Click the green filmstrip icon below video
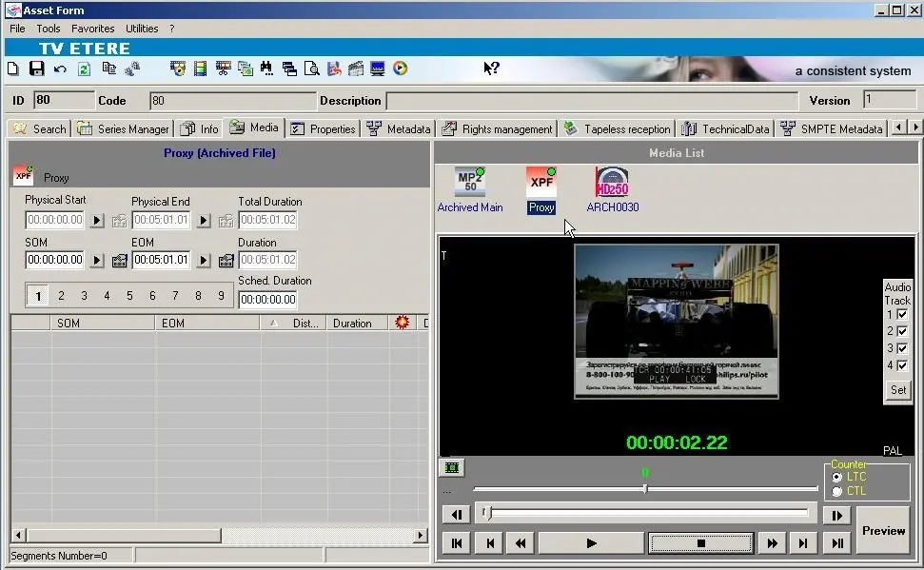The image size is (924, 570). [x=452, y=467]
